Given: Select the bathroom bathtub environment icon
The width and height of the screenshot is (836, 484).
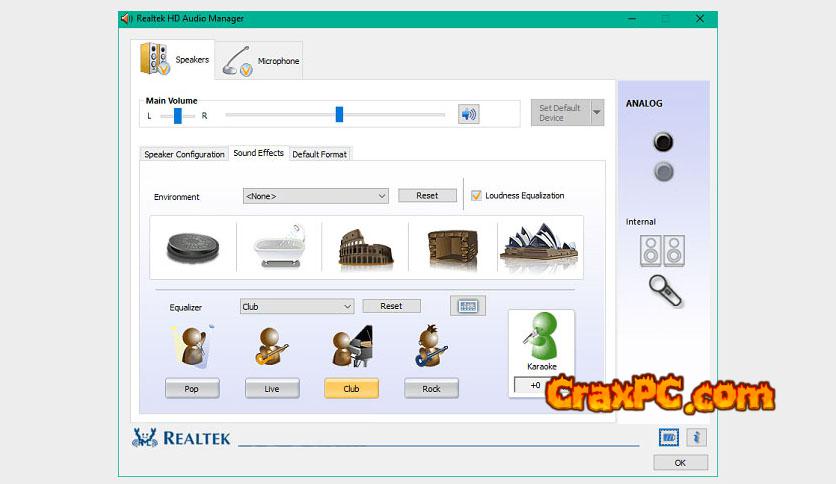Looking at the screenshot, I should click(x=279, y=247).
